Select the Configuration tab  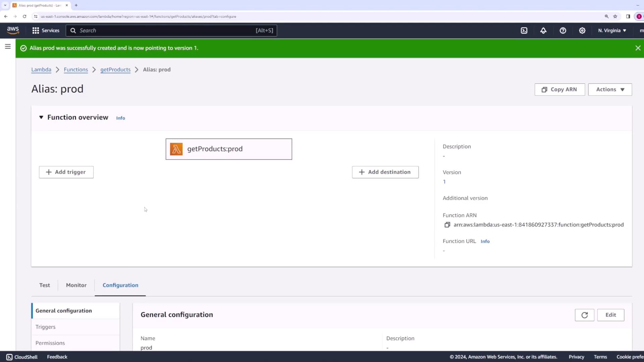[120, 285]
